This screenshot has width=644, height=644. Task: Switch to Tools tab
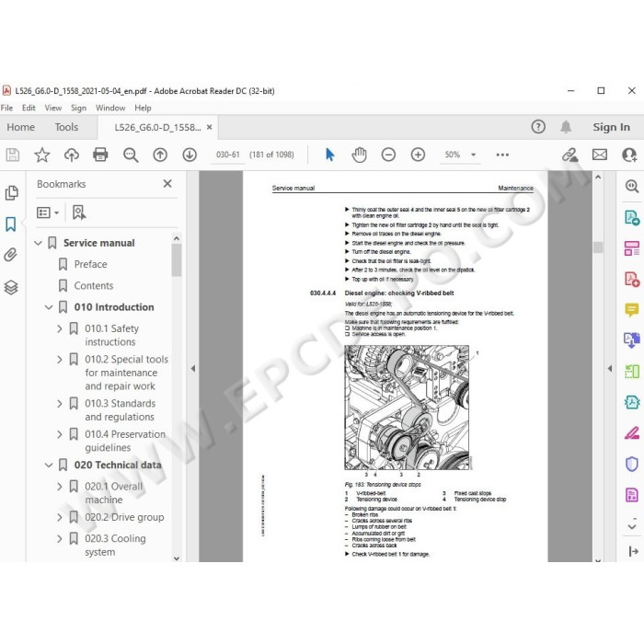pos(66,127)
